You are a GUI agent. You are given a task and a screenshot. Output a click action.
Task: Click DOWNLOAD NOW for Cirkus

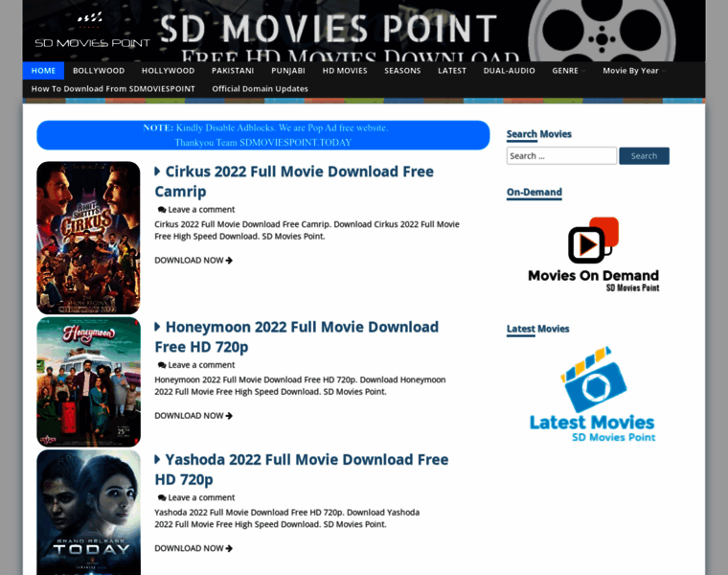coord(189,261)
